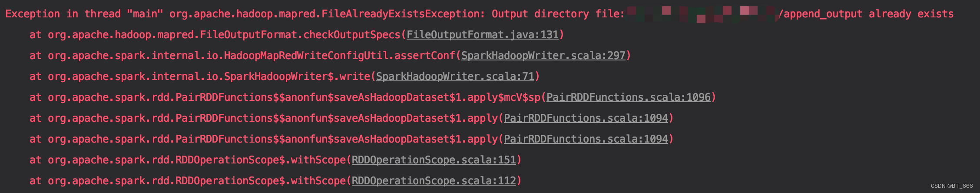
Task: Click the FileAlreadyExistsException class name
Action: pos(401,14)
